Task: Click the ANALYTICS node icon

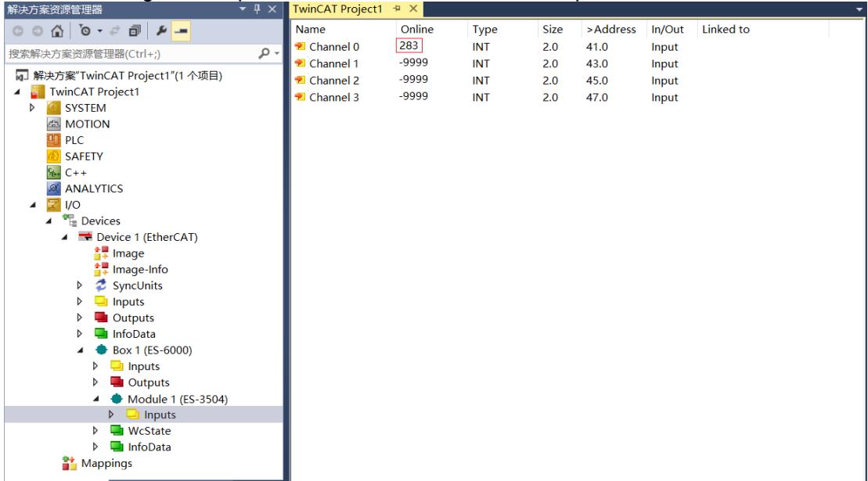Action: pos(54,188)
